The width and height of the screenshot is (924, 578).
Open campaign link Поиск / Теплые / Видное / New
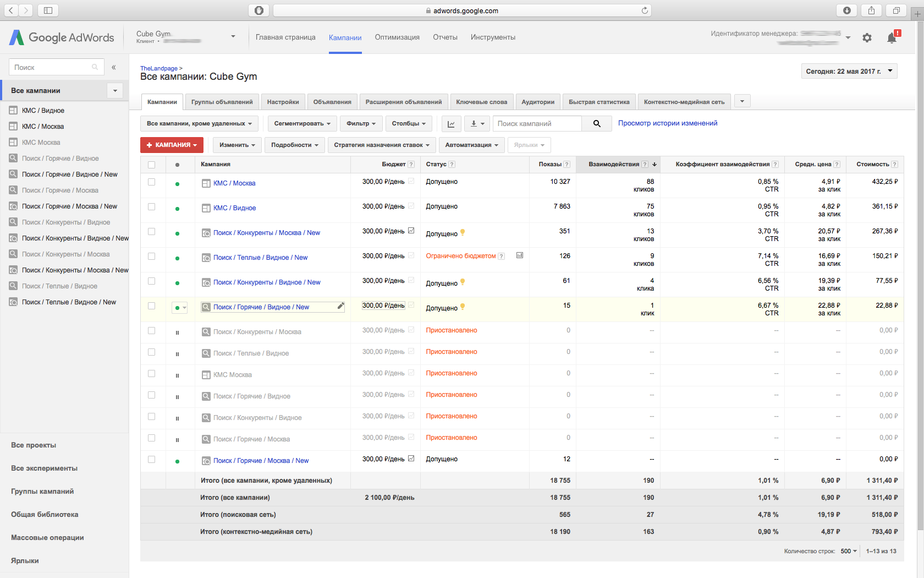[x=260, y=258]
